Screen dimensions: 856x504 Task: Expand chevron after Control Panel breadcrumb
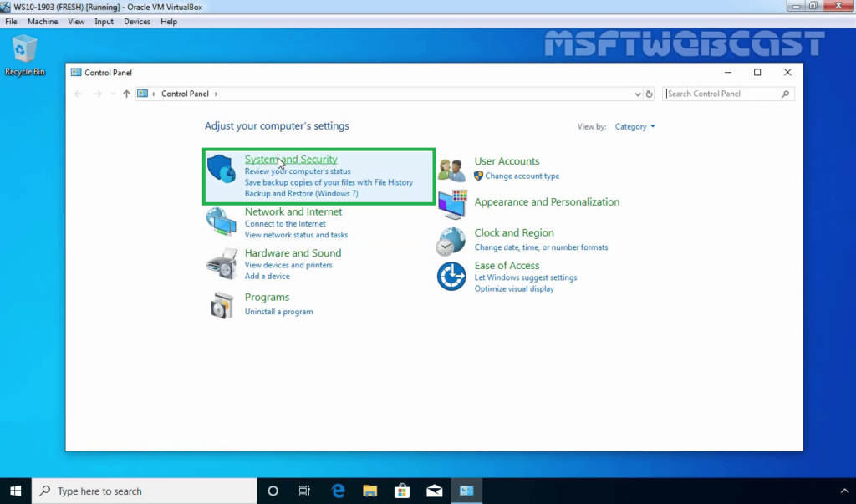217,94
